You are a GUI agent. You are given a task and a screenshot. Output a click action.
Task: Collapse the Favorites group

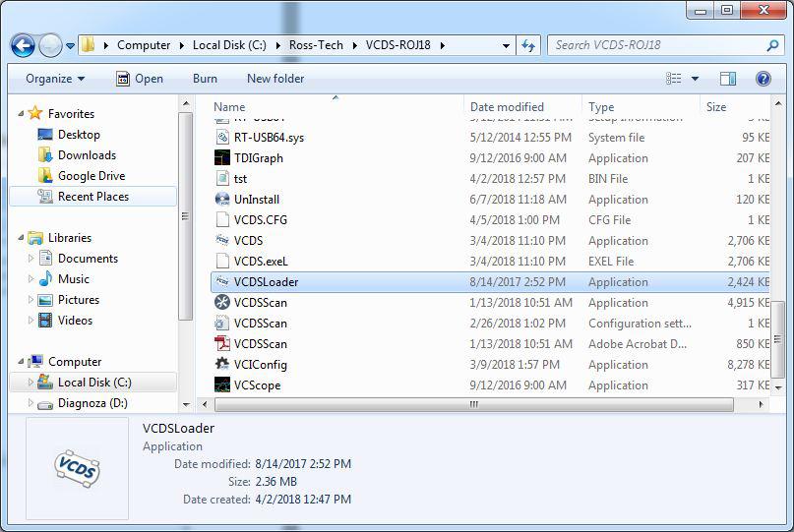click(22, 114)
